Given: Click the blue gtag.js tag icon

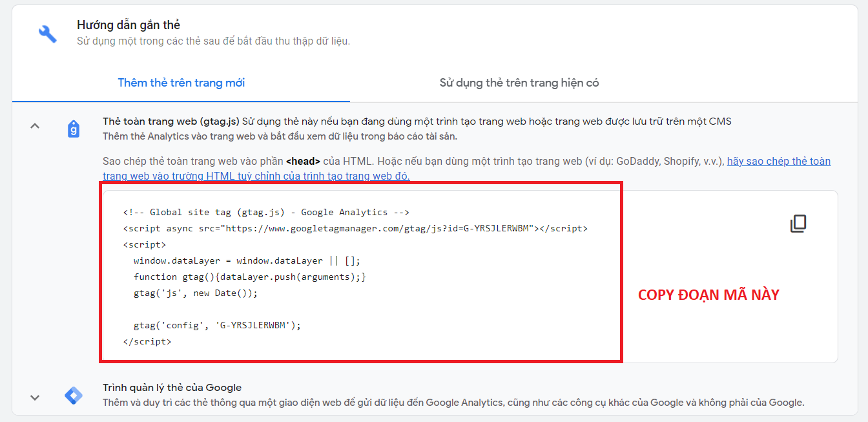Looking at the screenshot, I should 74,129.
